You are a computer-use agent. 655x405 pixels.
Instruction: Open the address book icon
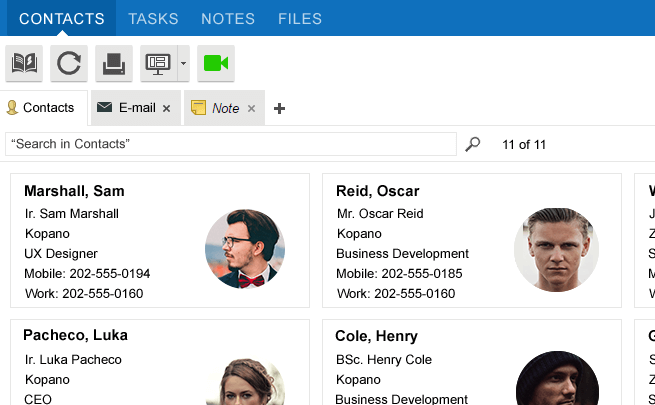click(24, 63)
